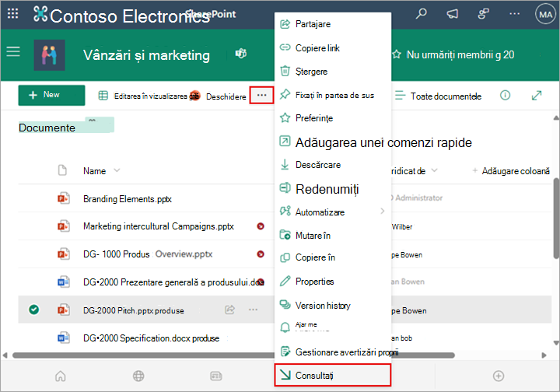Expand content with full-screen arrows icon
Image resolution: width=560 pixels, height=392 pixels.
tap(537, 96)
